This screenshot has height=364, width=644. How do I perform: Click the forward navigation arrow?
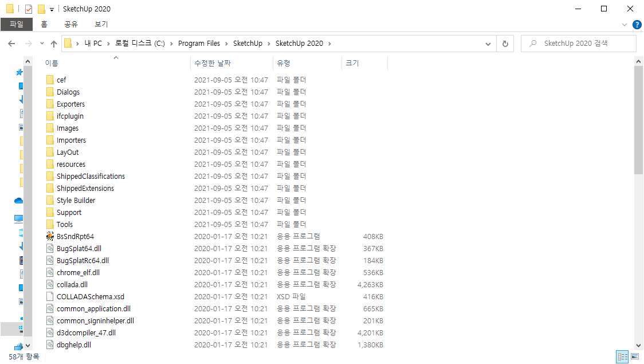(x=28, y=44)
